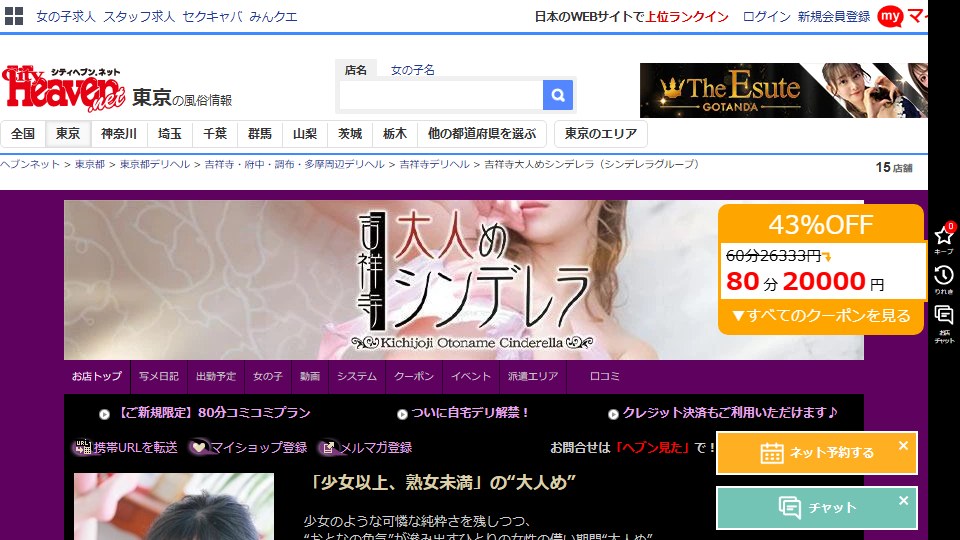Open the shop chat sidebar icon

tap(943, 324)
